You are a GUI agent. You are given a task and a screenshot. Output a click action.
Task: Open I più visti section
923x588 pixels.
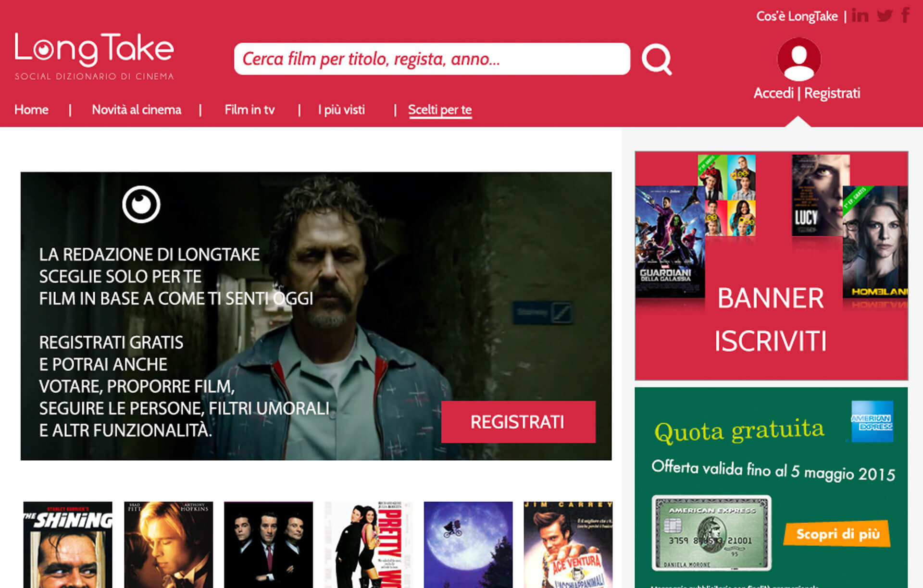click(x=341, y=110)
